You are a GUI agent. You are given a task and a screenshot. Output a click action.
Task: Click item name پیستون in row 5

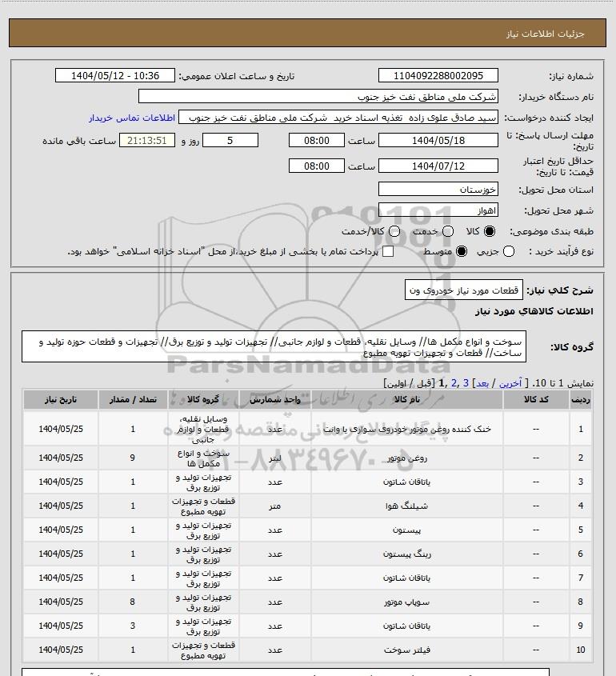pos(407,530)
